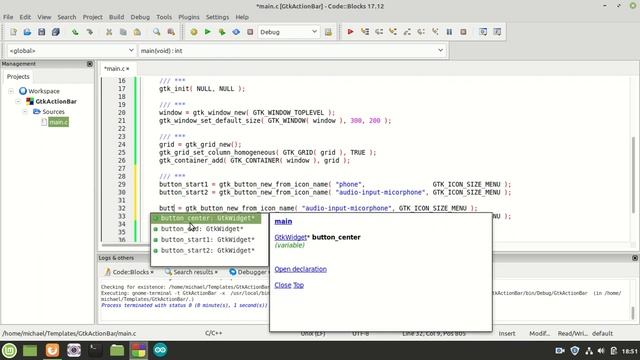Viewport: 640px width, 360px height.
Task: Open the debugging windows icon
Action: (x=483, y=32)
